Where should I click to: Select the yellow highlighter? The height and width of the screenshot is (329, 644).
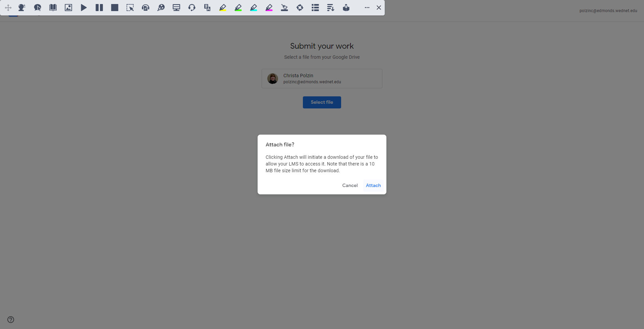(223, 7)
